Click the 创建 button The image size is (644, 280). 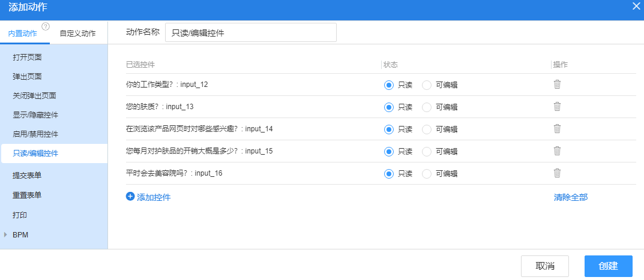pyautogui.click(x=608, y=266)
